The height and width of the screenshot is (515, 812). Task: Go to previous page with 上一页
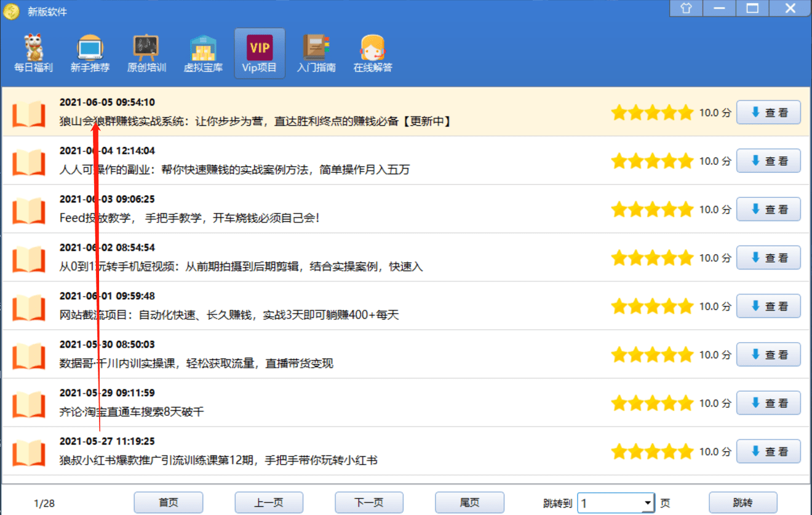269,503
